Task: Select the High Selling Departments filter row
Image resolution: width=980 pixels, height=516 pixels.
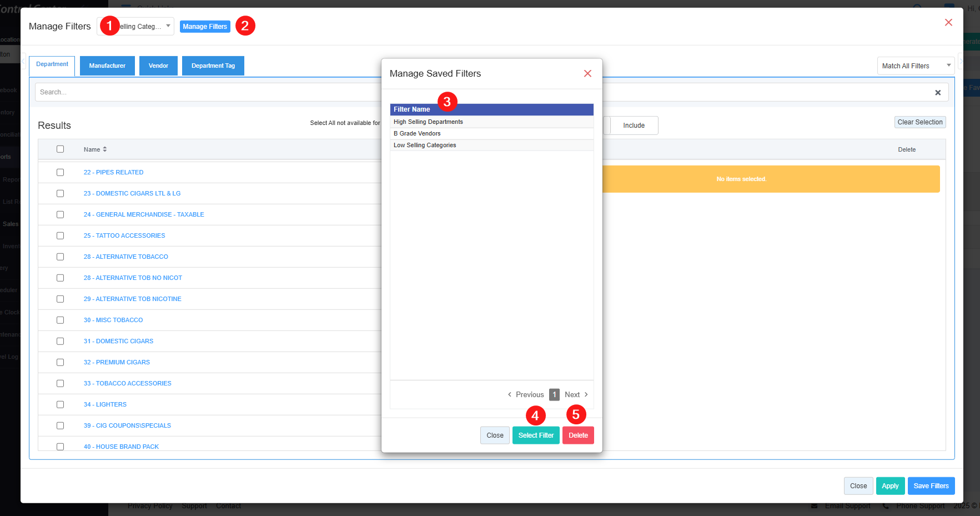Action: (x=428, y=122)
